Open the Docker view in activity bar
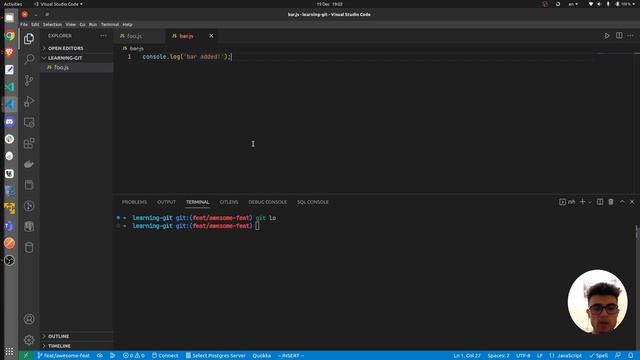Image resolution: width=640 pixels, height=360 pixels. point(29,164)
